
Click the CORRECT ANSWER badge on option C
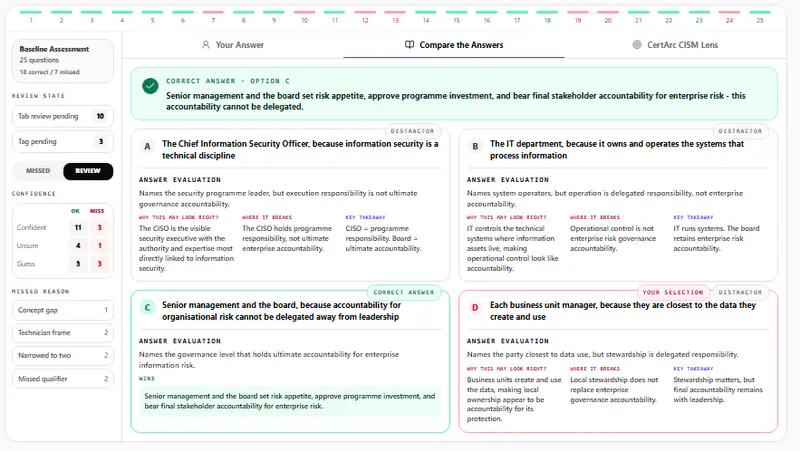click(x=404, y=292)
